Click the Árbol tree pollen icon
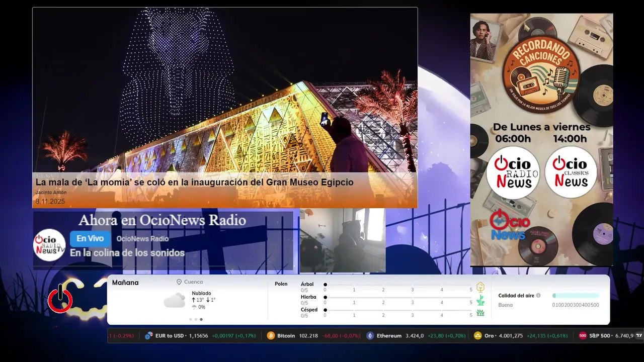The height and width of the screenshot is (362, 644). click(x=480, y=287)
